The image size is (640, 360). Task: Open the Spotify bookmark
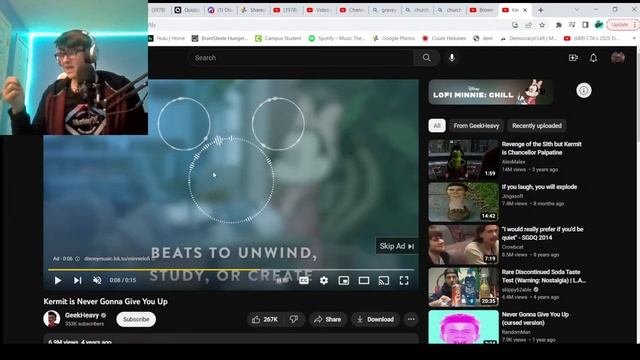(x=337, y=38)
